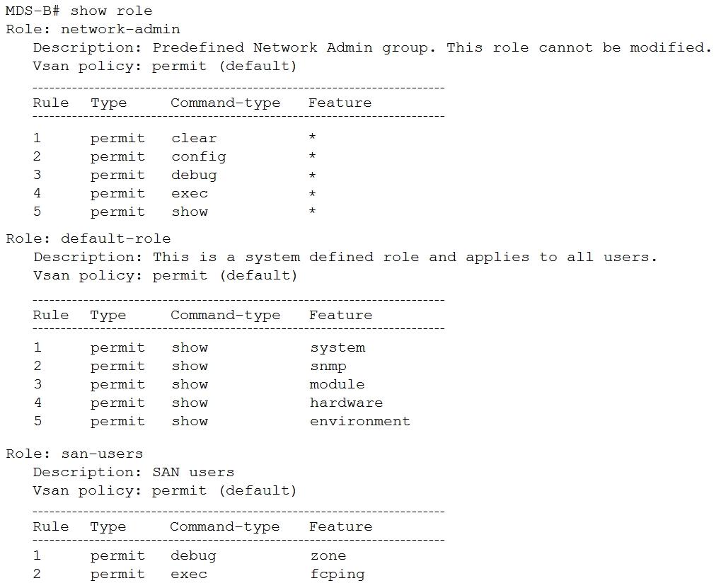Select the 'Role: network-admin' heading

pos(93,29)
